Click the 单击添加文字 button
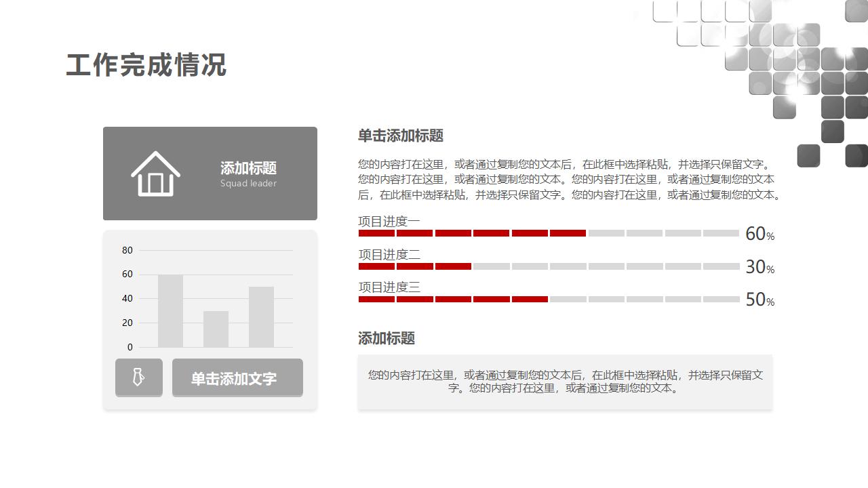The width and height of the screenshot is (868, 488). click(237, 378)
